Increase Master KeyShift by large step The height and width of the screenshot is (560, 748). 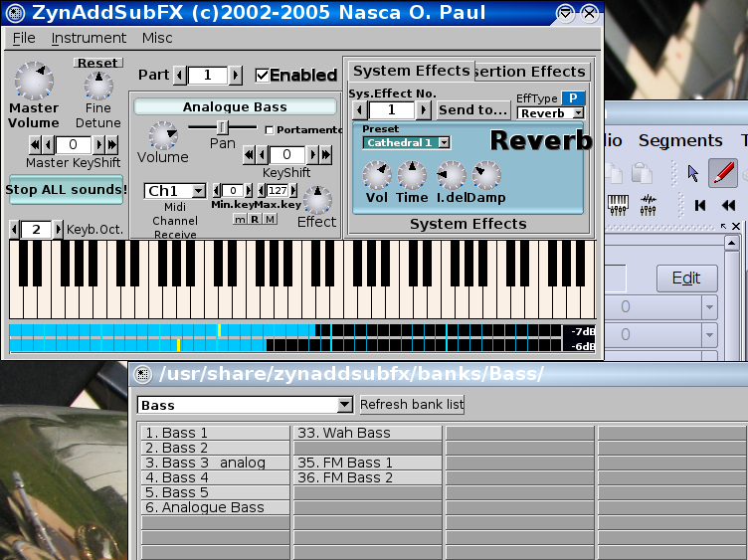pos(111,144)
